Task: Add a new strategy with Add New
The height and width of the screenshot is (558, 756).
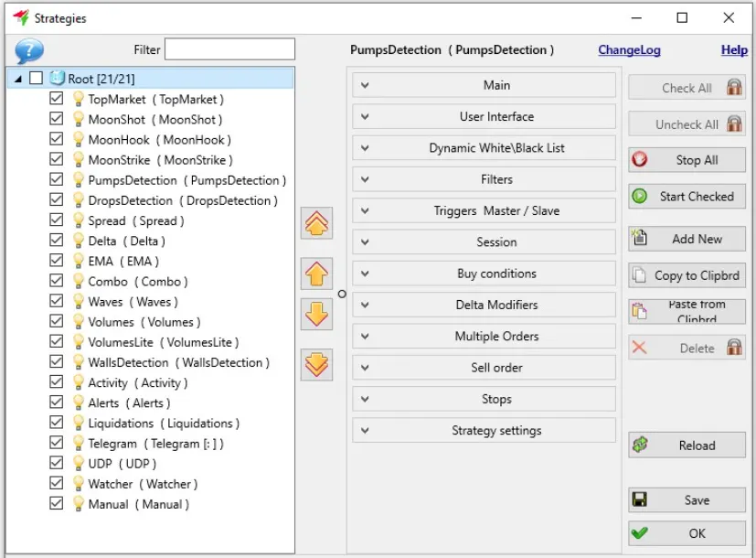Action: pos(687,239)
